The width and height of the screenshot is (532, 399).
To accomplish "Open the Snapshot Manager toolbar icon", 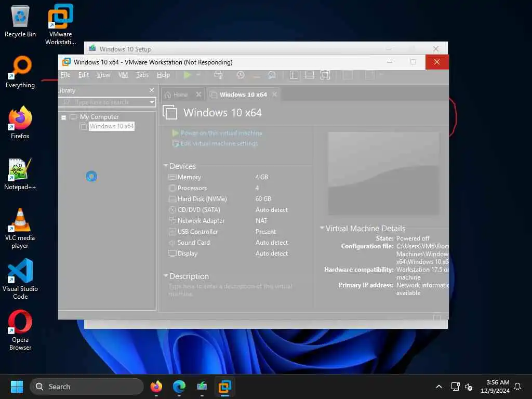I will 272,75.
